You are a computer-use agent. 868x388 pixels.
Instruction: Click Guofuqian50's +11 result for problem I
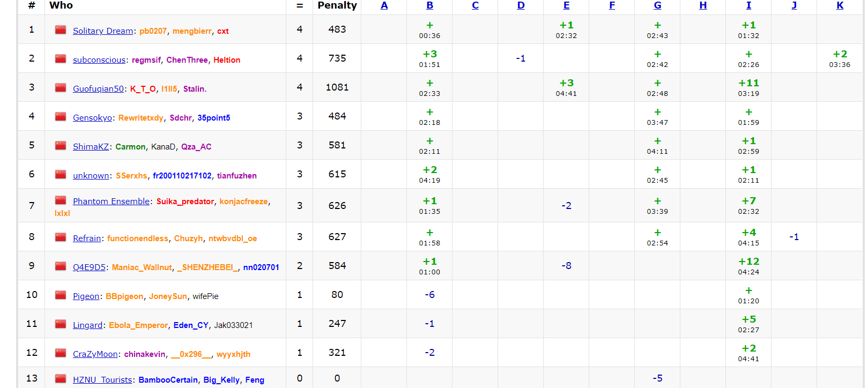pyautogui.click(x=748, y=84)
